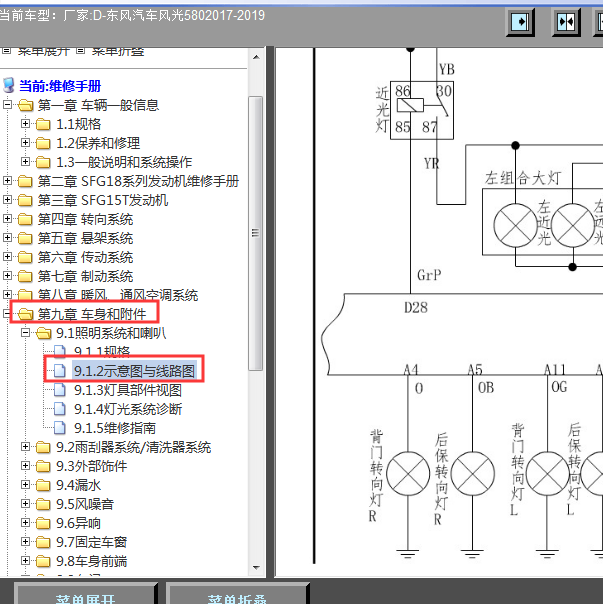Expand 第二章 SFG18系列发动机维修手册 node
Viewport: 603px width, 604px height.
pyautogui.click(x=7, y=180)
